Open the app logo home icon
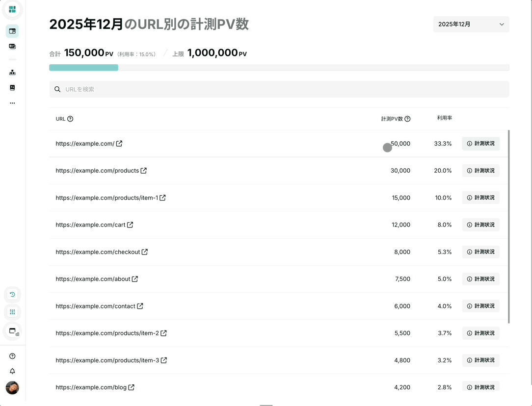This screenshot has height=406, width=532. [12, 9]
